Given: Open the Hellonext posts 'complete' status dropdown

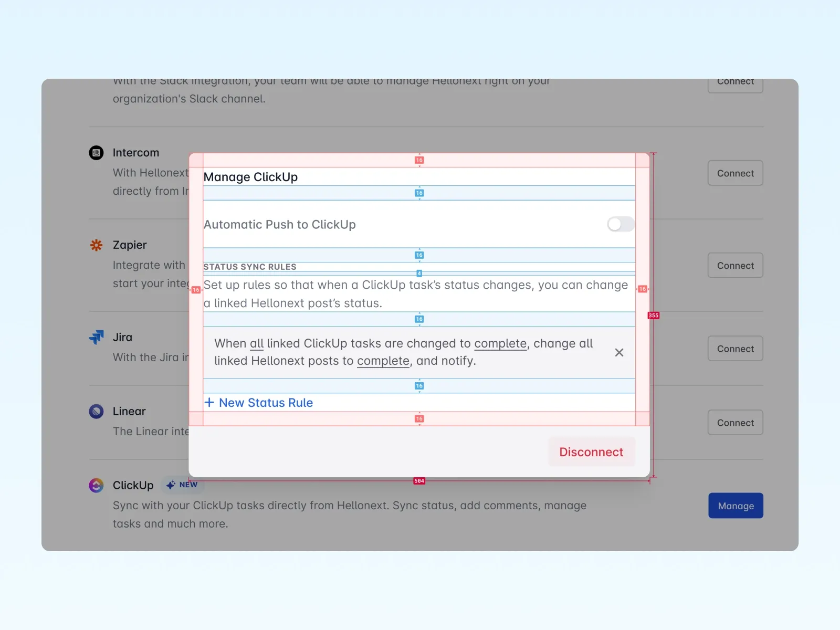Looking at the screenshot, I should pyautogui.click(x=383, y=361).
